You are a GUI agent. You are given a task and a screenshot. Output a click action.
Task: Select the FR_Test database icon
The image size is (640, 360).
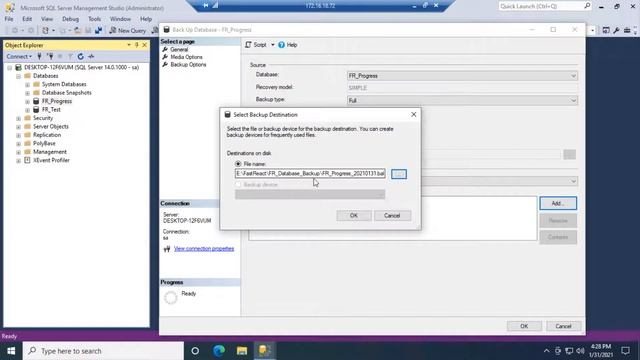(36, 110)
